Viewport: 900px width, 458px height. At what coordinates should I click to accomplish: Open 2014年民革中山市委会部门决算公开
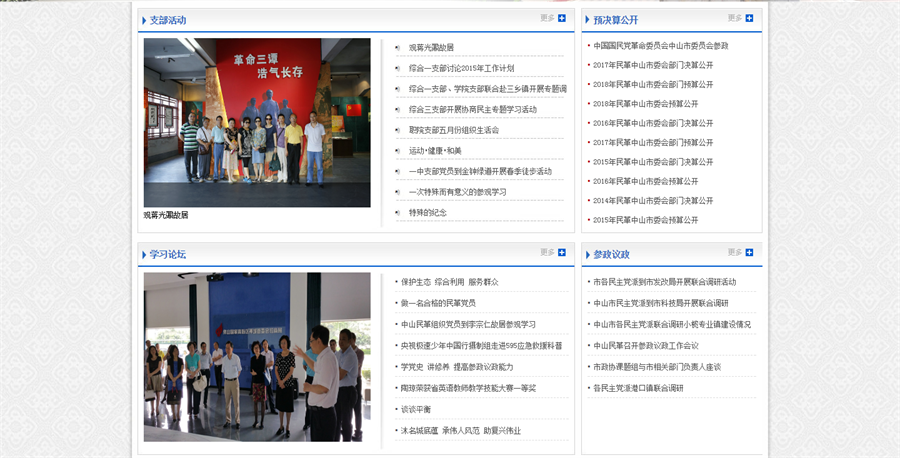653,201
